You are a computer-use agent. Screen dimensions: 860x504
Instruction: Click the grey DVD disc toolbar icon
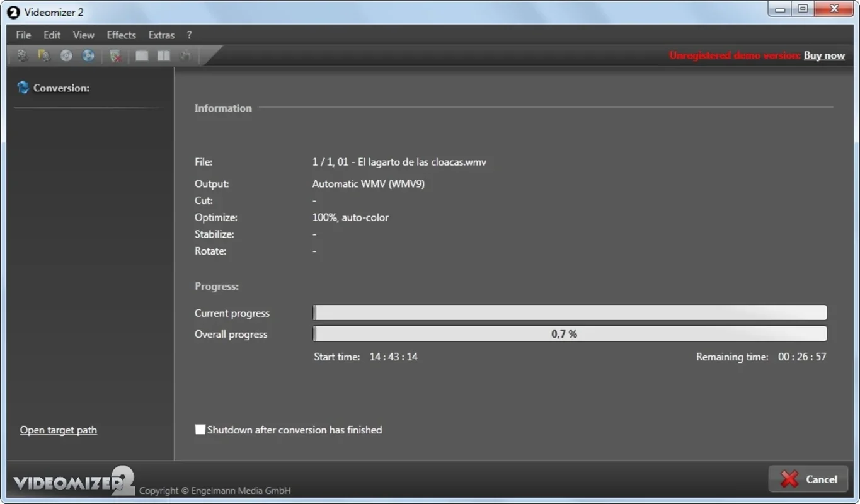[66, 55]
